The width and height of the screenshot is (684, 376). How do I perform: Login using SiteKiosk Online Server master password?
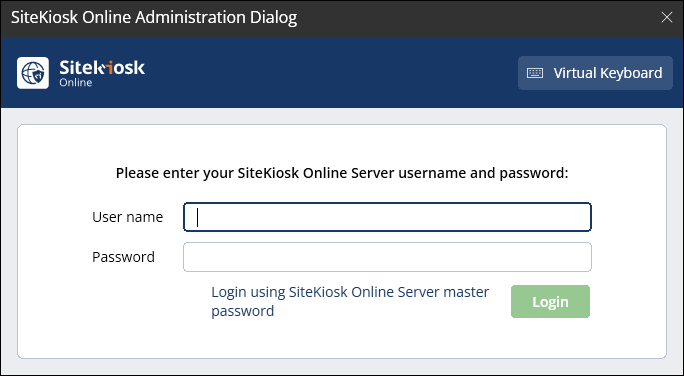[x=350, y=301]
